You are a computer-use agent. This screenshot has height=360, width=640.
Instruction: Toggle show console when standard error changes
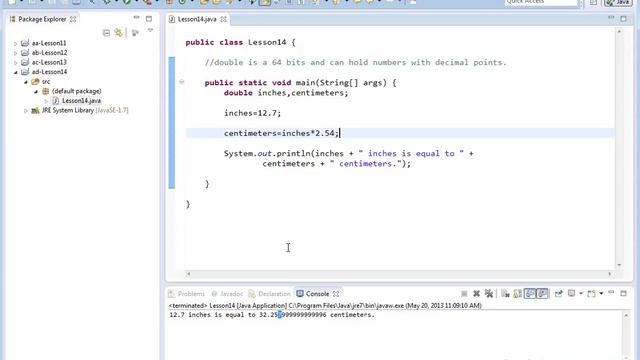[x=542, y=293]
